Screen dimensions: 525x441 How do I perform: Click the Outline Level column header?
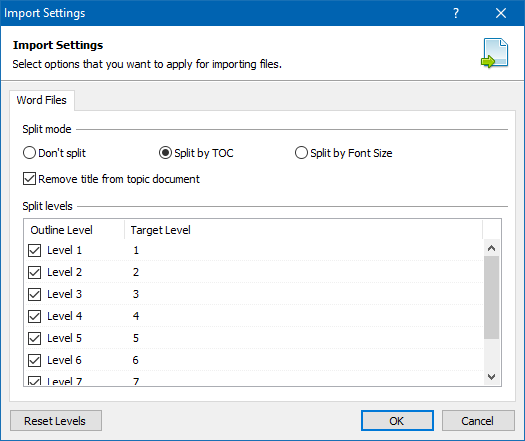tap(74, 230)
